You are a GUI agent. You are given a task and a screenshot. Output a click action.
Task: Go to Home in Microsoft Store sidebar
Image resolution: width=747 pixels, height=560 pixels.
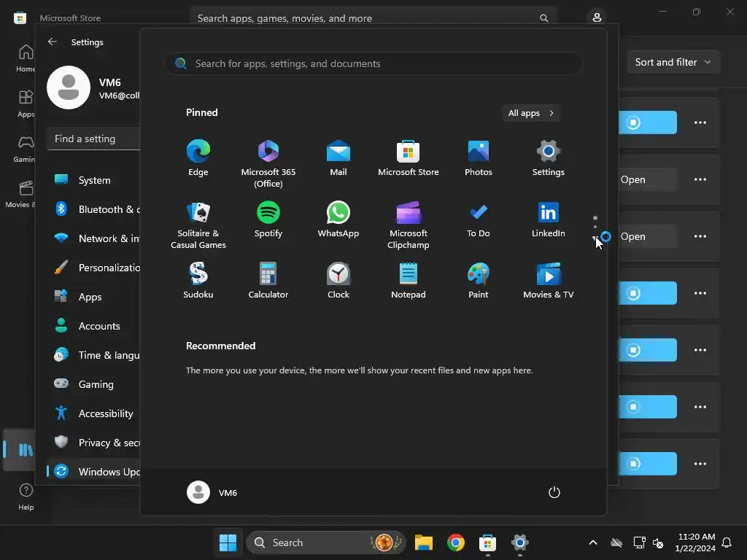coord(26,58)
